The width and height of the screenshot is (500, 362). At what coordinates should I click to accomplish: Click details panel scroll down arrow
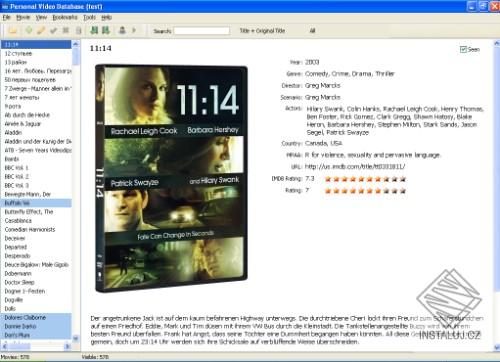[496, 347]
